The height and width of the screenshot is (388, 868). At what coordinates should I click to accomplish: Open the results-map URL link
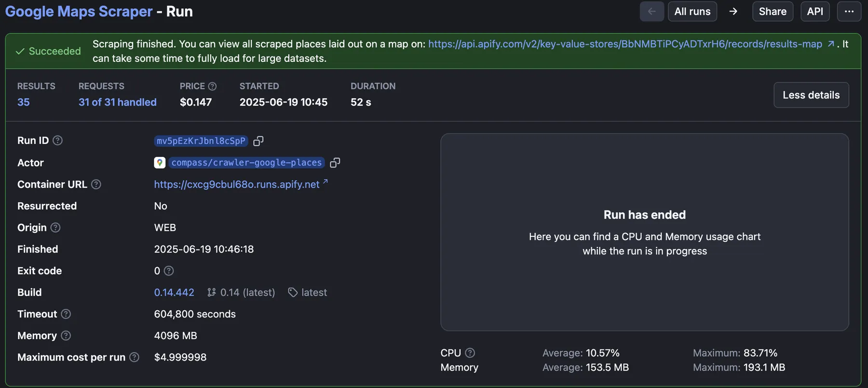(x=625, y=44)
